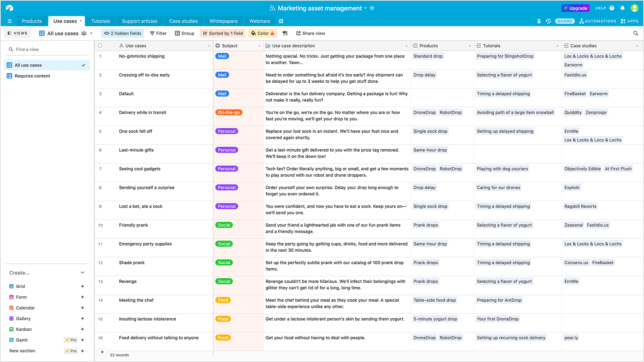Click the Find a view search field
Image resolution: width=644 pixels, height=362 pixels.
pos(47,49)
